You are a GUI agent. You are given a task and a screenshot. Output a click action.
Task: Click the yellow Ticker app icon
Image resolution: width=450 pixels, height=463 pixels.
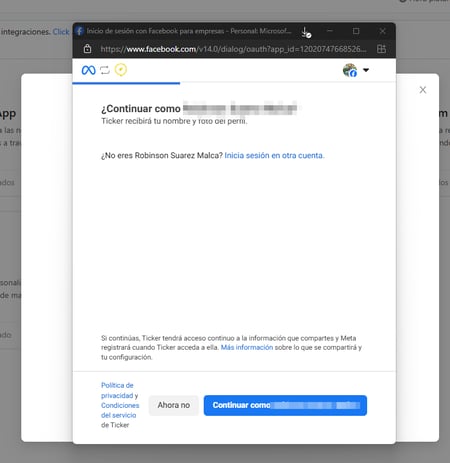click(121, 70)
